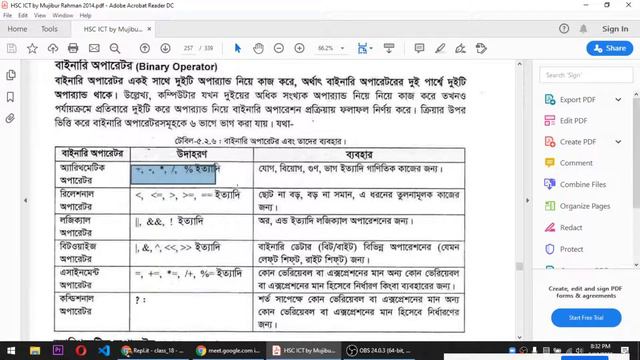Open Windows Start menu
The image size is (640, 360).
[x=11, y=351]
